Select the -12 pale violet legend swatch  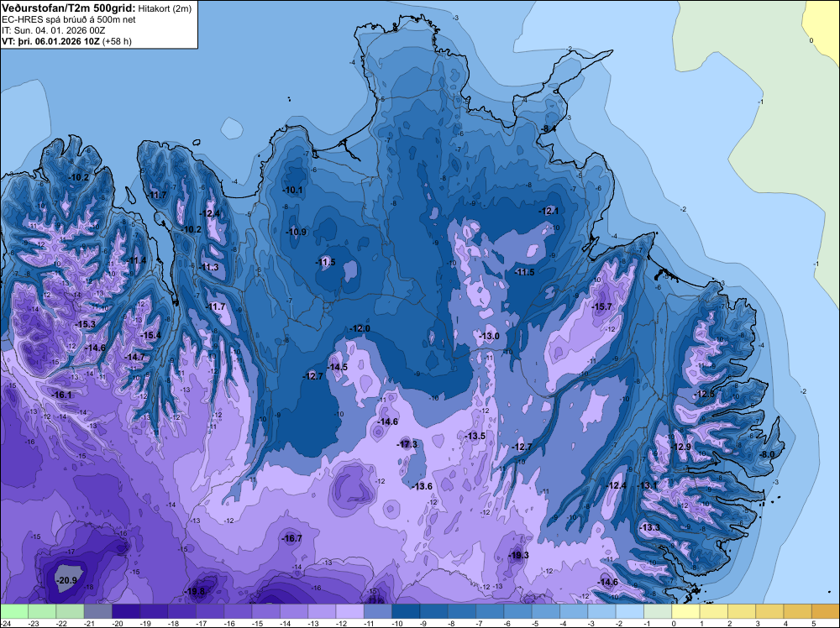pyautogui.click(x=349, y=611)
